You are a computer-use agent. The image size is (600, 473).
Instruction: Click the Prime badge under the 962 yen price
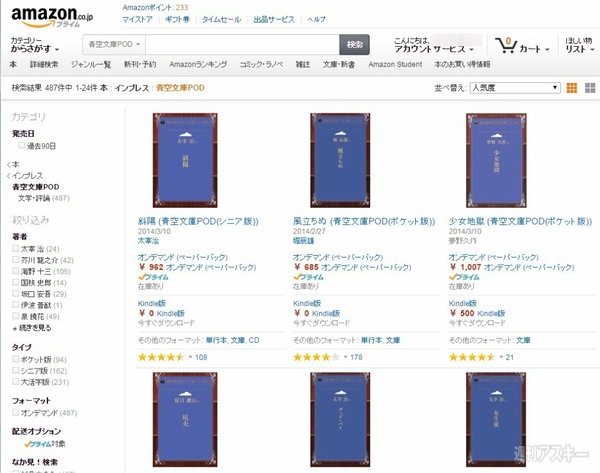[x=153, y=277]
